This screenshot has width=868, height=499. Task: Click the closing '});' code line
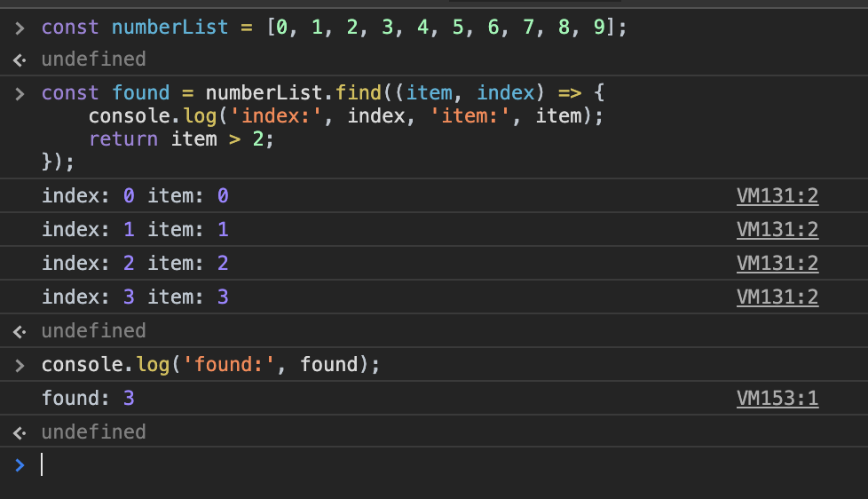pyautogui.click(x=58, y=162)
